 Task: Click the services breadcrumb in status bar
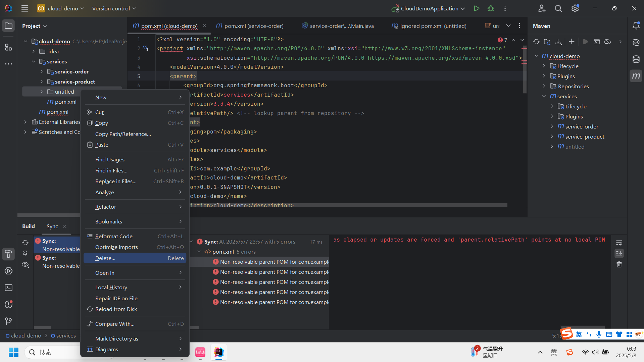tap(63, 335)
